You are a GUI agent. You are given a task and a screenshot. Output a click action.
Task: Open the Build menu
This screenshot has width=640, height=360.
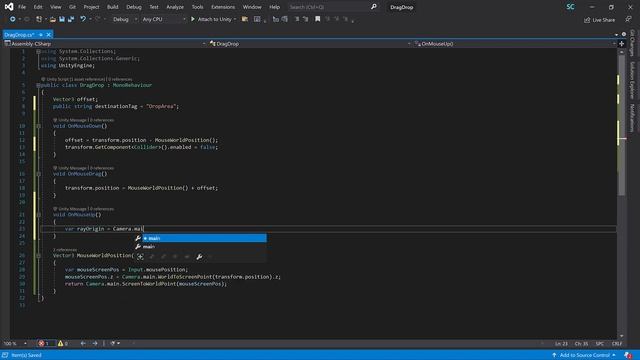pyautogui.click(x=113, y=7)
